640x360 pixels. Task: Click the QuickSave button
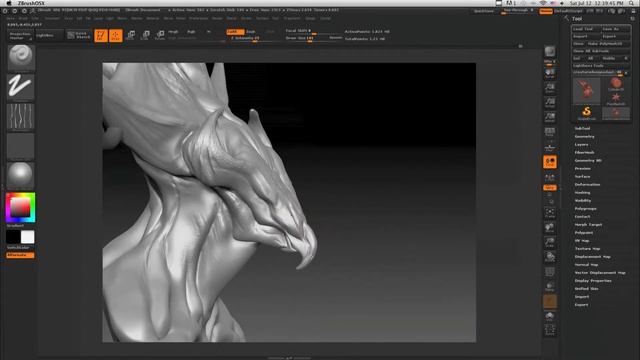(484, 11)
